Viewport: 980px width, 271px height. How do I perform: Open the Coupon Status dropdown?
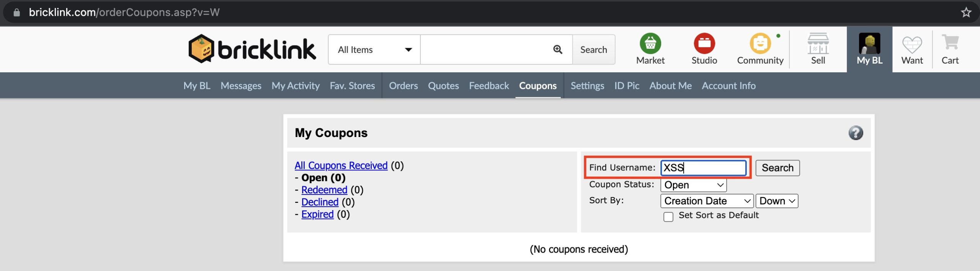(693, 185)
